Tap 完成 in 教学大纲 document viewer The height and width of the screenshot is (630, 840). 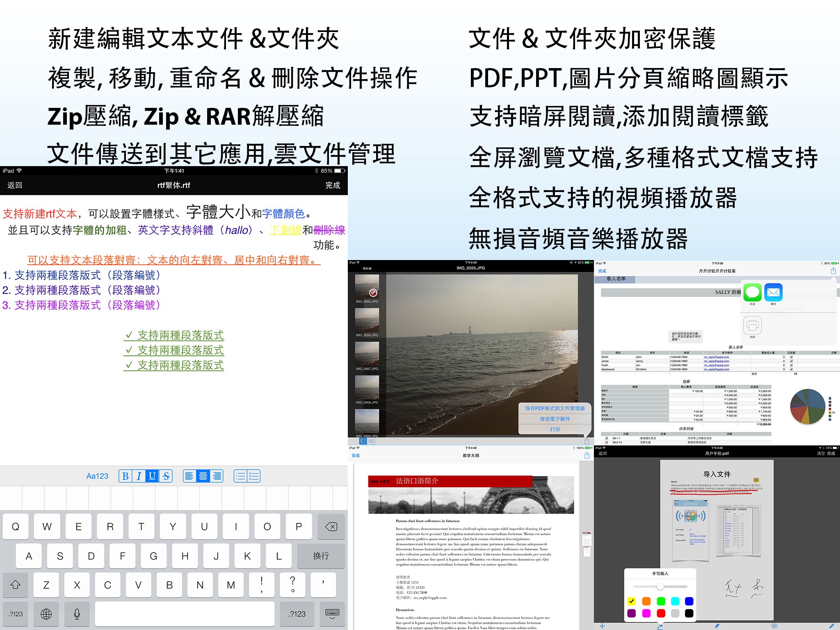[x=356, y=456]
